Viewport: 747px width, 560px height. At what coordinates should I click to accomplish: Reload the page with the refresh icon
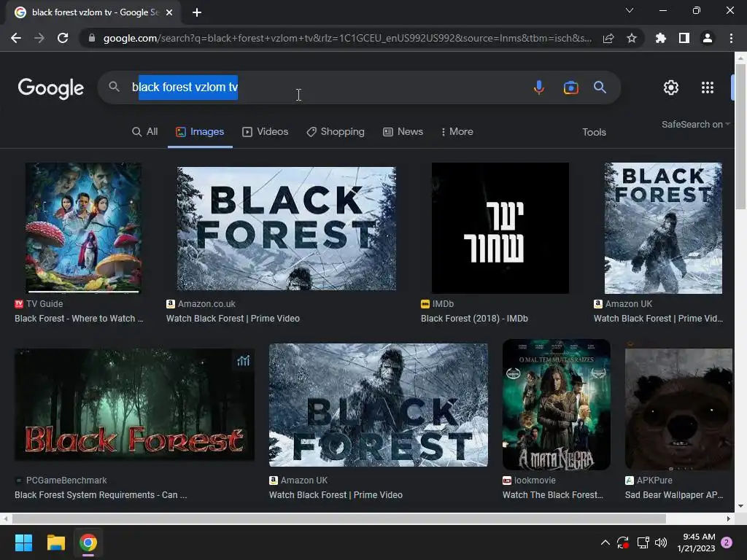tap(63, 38)
